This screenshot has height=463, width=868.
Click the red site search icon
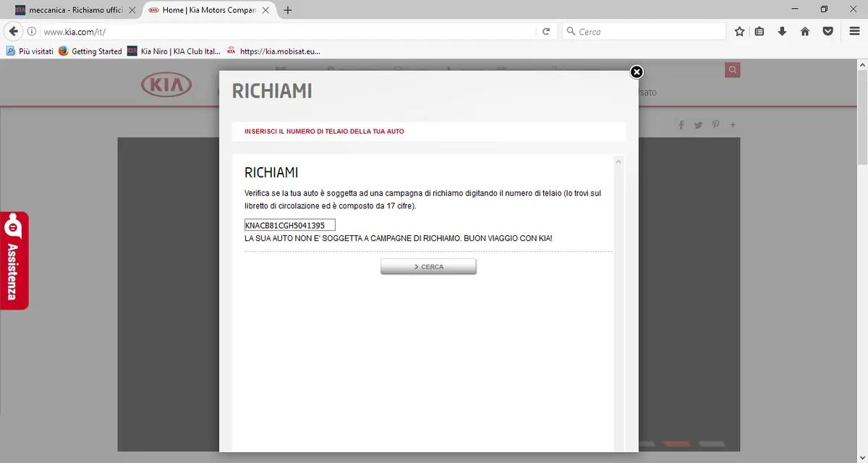[733, 69]
